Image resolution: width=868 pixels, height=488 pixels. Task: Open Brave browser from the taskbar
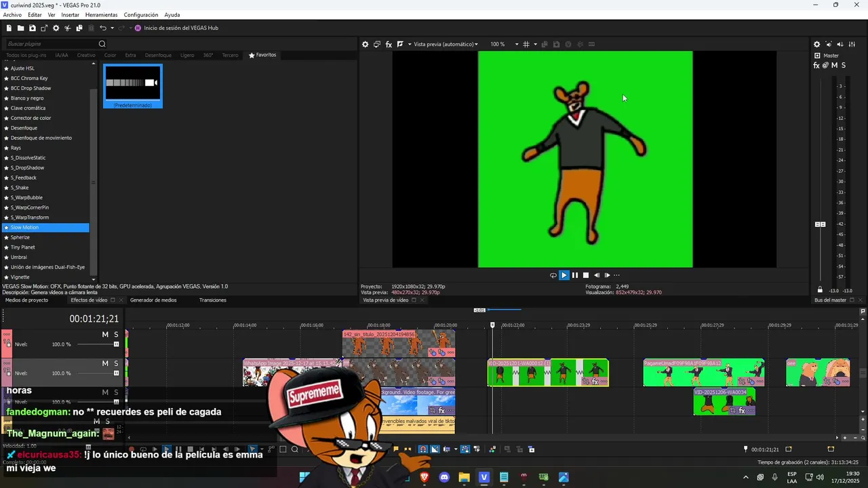[425, 477]
